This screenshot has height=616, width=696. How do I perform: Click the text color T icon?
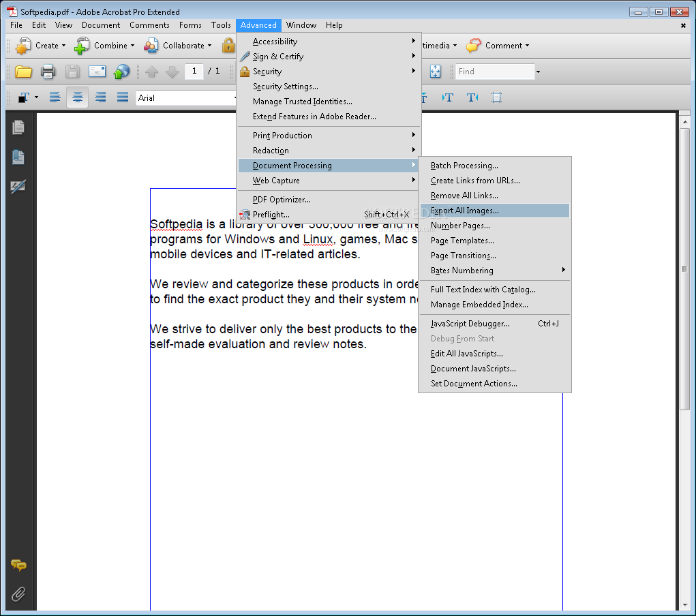[x=24, y=97]
